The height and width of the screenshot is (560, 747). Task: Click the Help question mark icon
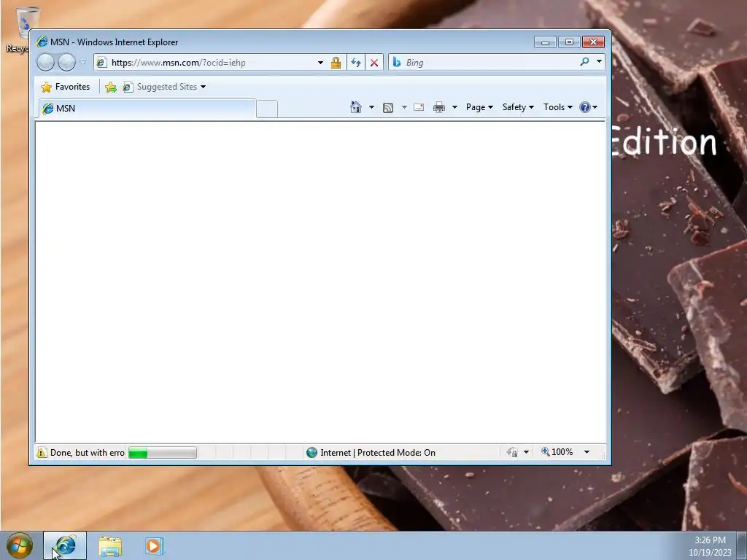(585, 107)
